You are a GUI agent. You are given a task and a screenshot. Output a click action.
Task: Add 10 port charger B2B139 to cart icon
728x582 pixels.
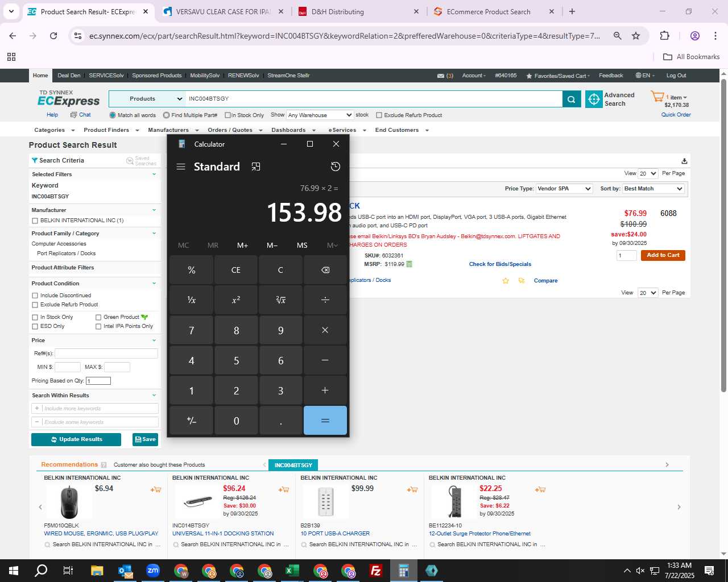pyautogui.click(x=412, y=489)
